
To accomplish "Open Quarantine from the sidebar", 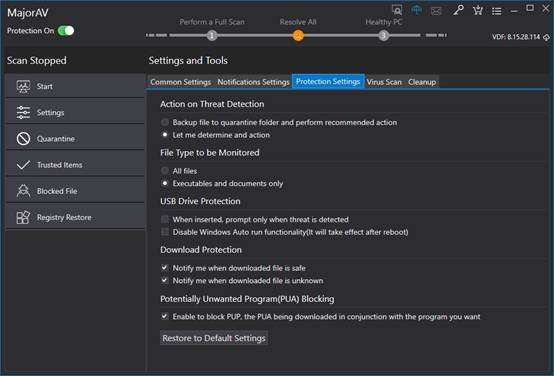I will [x=75, y=139].
